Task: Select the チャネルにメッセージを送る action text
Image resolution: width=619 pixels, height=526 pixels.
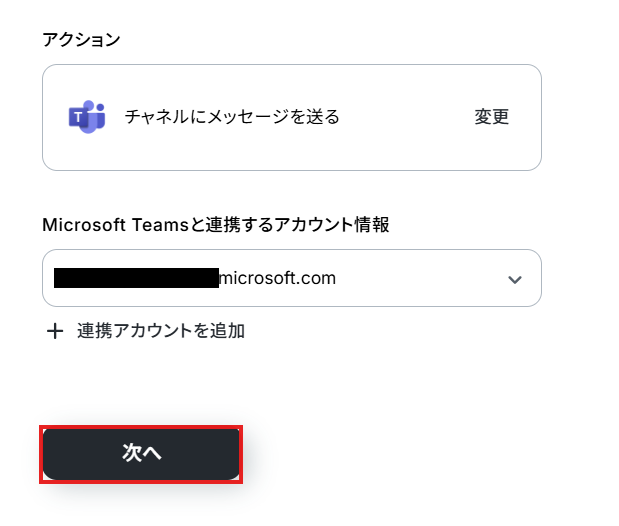Action: (x=232, y=117)
